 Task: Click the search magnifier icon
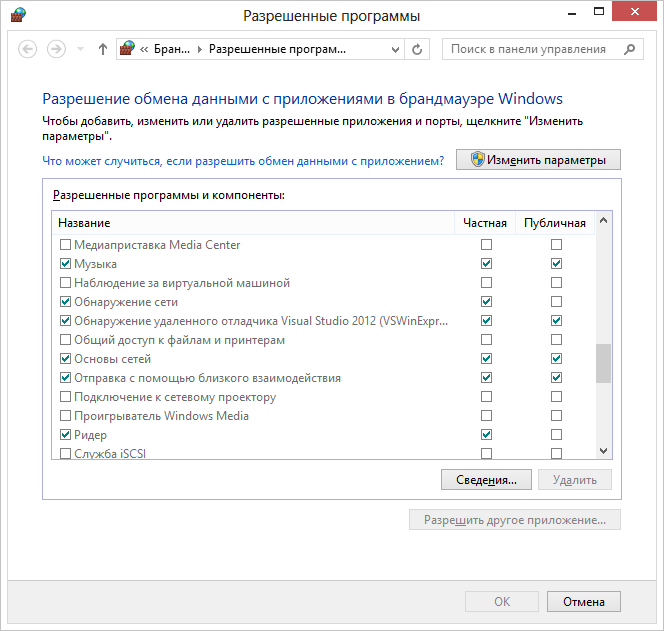click(629, 49)
